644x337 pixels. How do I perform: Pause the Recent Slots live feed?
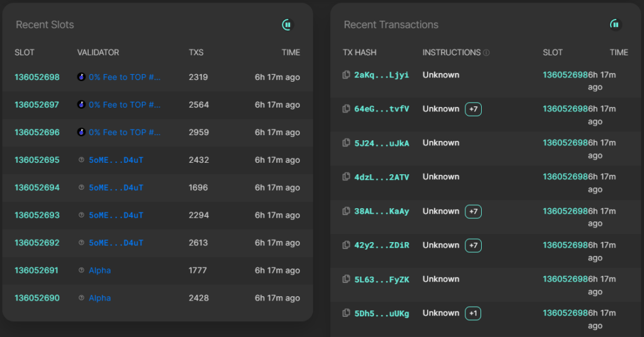pyautogui.click(x=287, y=25)
